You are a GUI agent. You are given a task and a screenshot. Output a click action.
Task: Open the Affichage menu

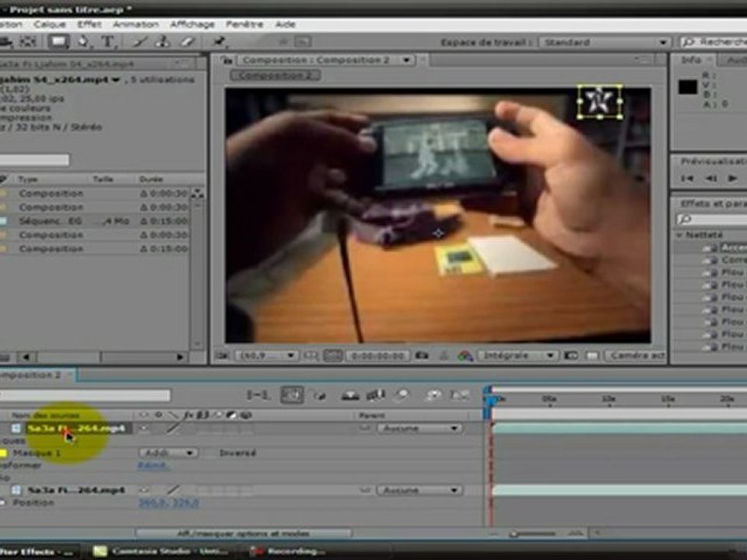coord(192,24)
